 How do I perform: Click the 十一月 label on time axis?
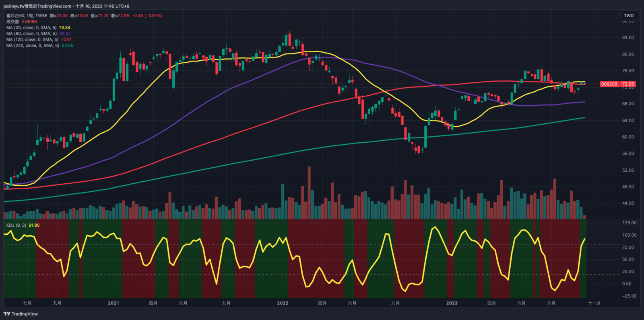click(594, 303)
